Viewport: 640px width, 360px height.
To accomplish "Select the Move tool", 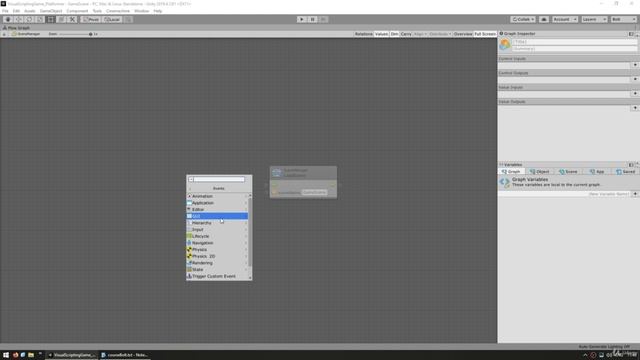I will click(x=18, y=19).
